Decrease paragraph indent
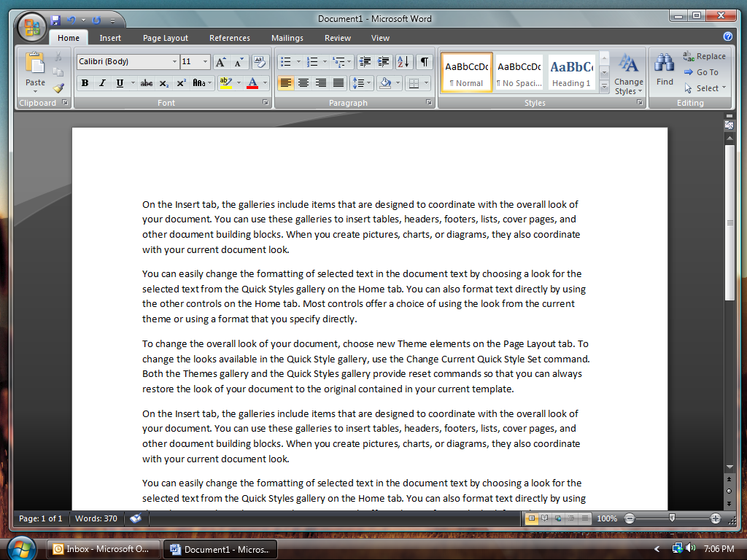Viewport: 747px width, 560px height. [x=365, y=61]
